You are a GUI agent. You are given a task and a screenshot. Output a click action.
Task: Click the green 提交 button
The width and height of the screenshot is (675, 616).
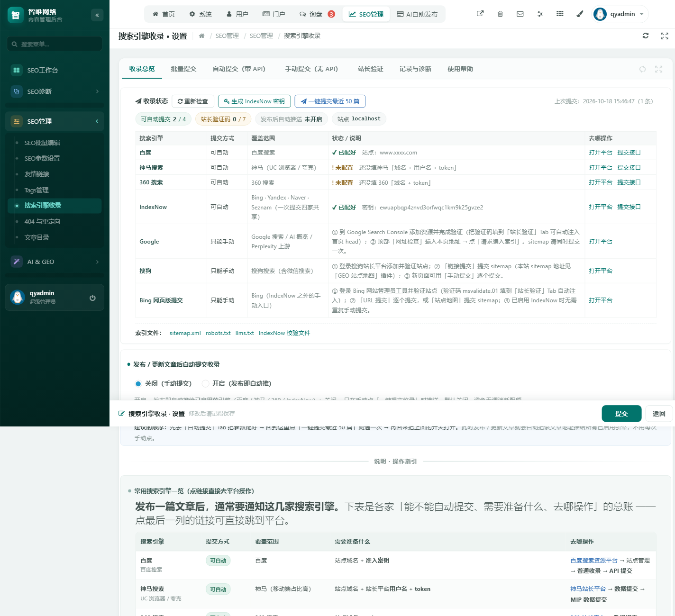(621, 414)
